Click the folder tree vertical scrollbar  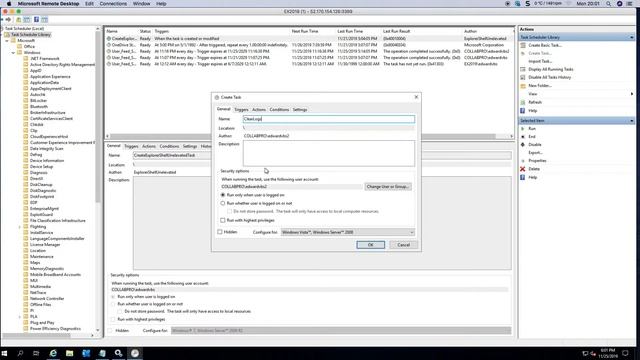click(98, 178)
